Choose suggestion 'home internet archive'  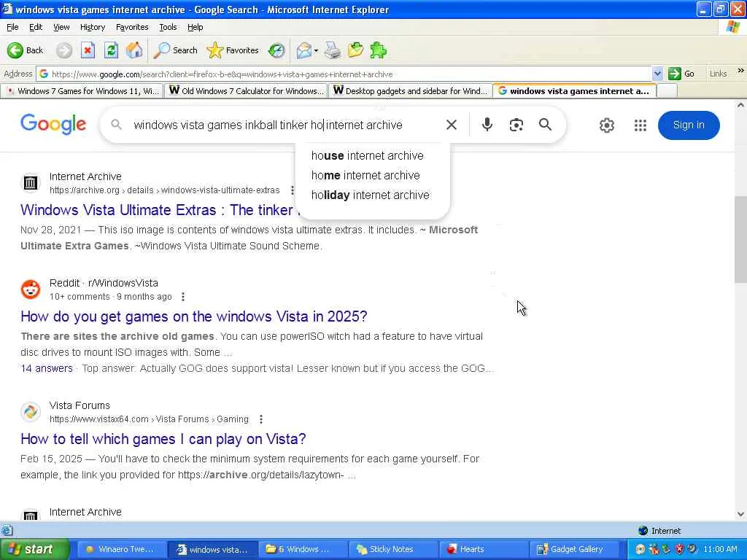click(x=365, y=175)
